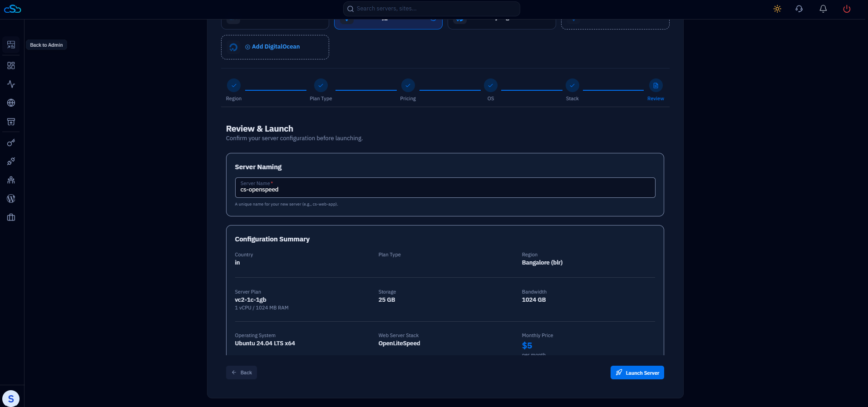Open the team members icon in sidebar
The width and height of the screenshot is (868, 407).
(11, 180)
